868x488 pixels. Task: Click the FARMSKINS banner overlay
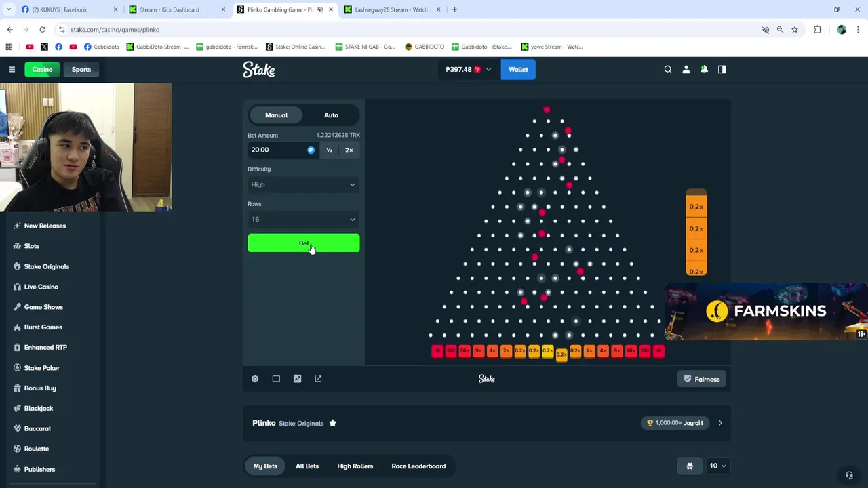pos(766,311)
